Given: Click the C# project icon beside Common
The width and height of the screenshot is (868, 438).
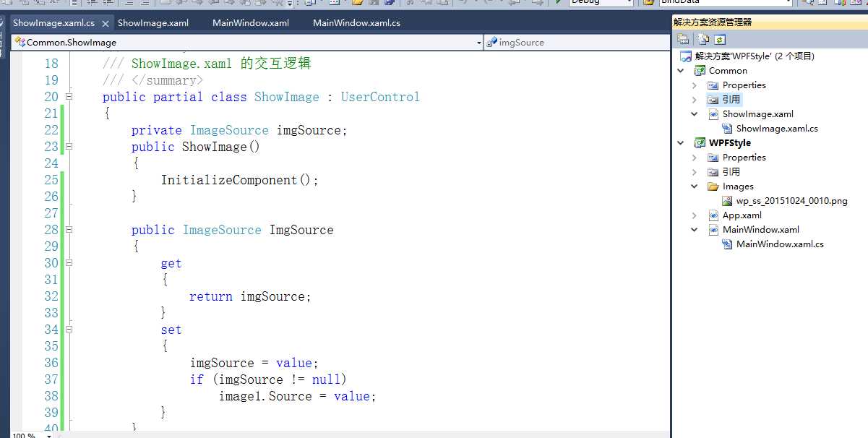Looking at the screenshot, I should click(700, 70).
